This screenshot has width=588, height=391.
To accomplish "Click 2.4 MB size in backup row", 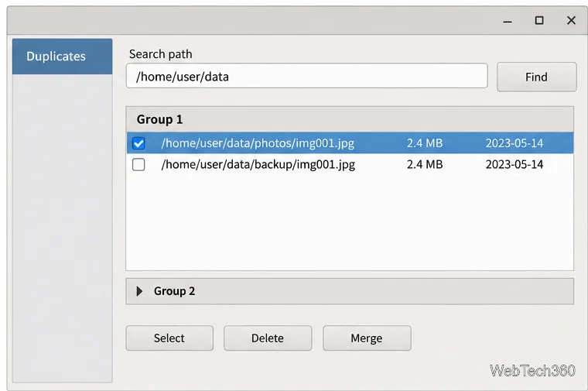I will tap(425, 164).
